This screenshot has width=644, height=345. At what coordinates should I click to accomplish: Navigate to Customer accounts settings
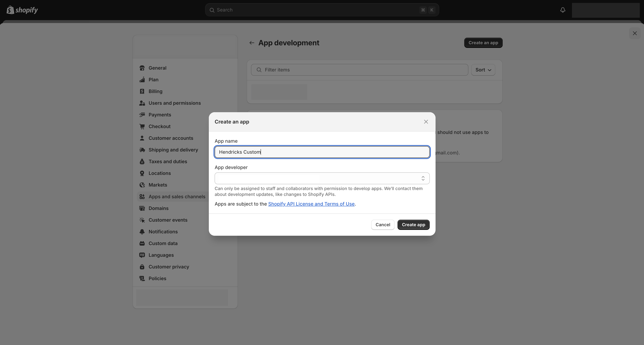[171, 138]
